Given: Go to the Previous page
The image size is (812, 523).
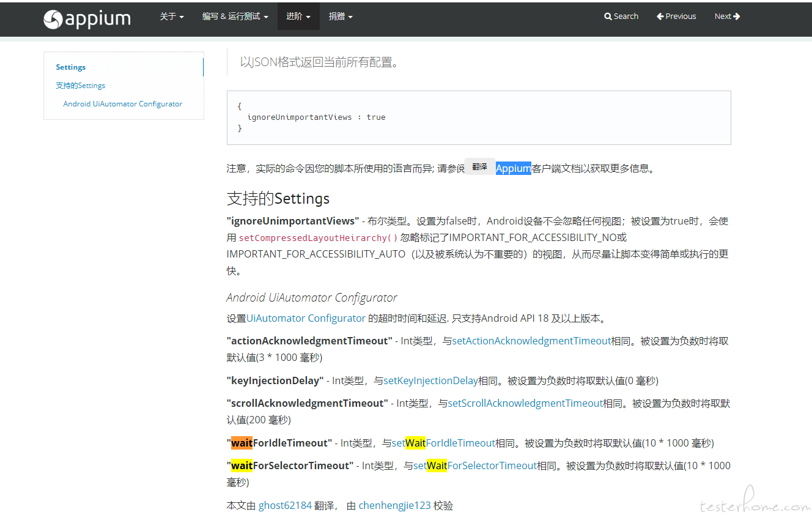Looking at the screenshot, I should pyautogui.click(x=677, y=17).
